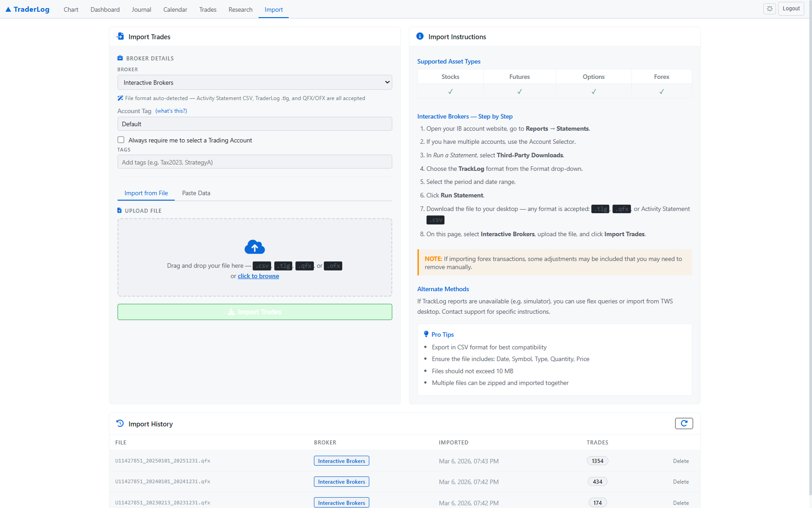Click the Import History clock icon
The height and width of the screenshot is (508, 812).
tap(120, 424)
